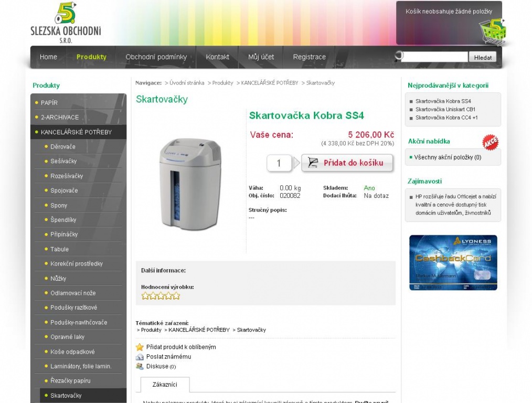This screenshot has height=403, width=532.
Task: Open Rozešívačky subcategory
Action: point(67,176)
